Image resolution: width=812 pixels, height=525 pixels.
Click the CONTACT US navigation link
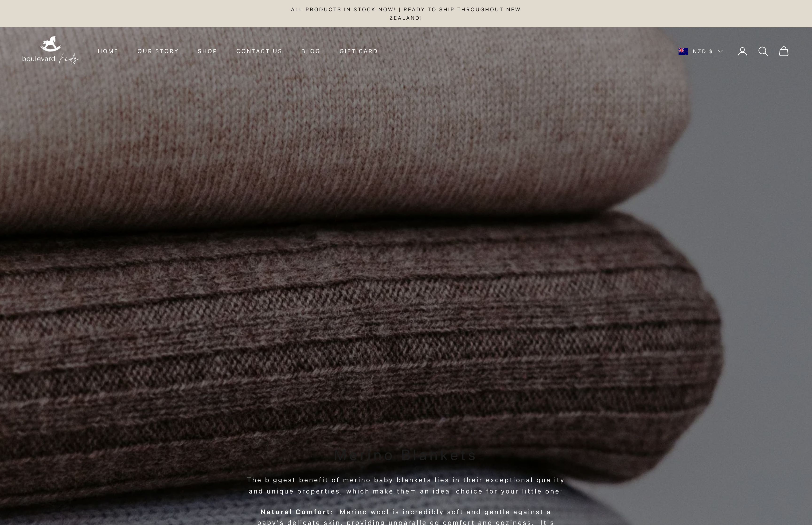point(259,51)
